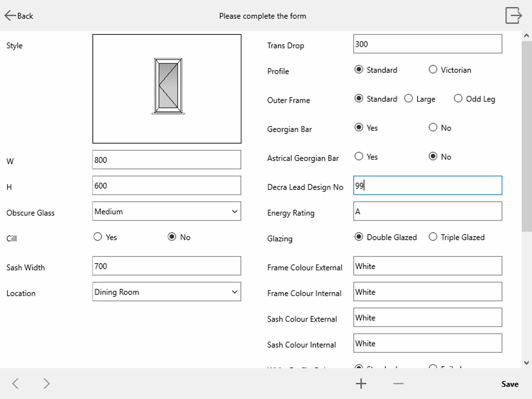The height and width of the screenshot is (399, 532).
Task: Click the exit/logout icon at top right
Action: click(514, 16)
